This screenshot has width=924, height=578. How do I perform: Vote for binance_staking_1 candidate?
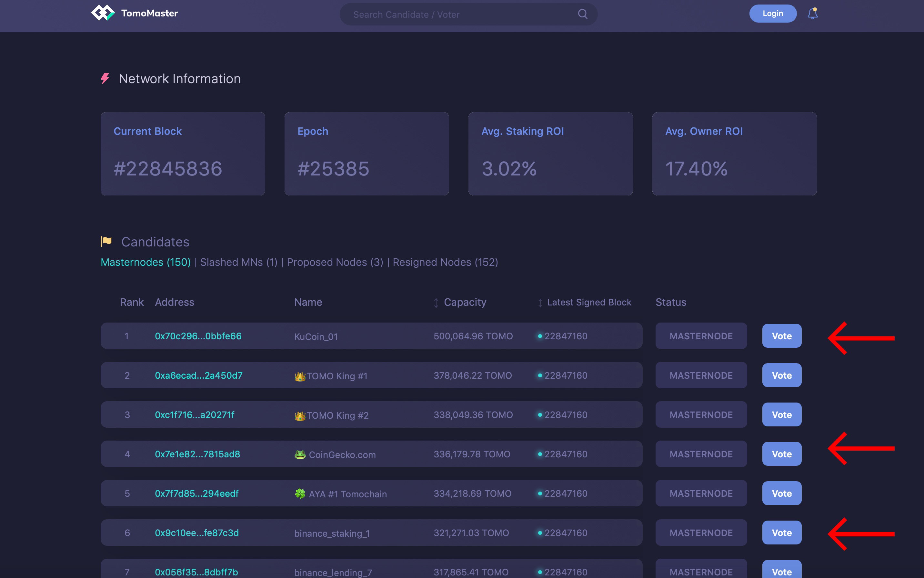[781, 533]
